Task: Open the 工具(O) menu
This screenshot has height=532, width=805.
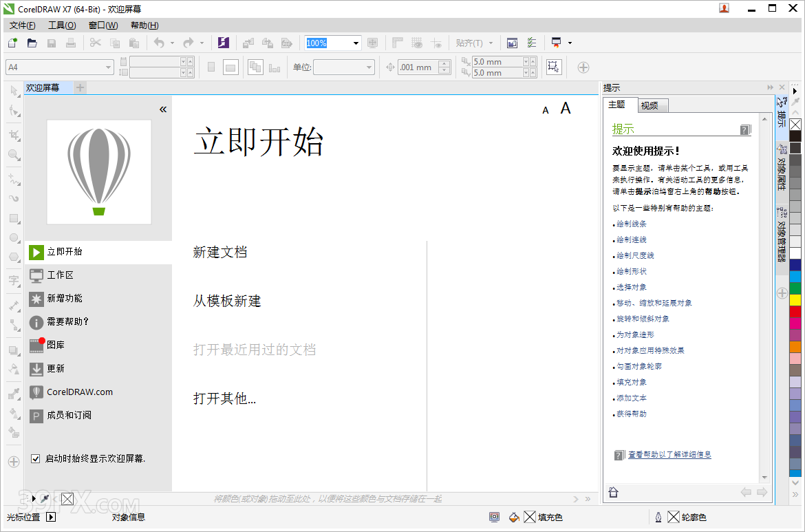Action: tap(62, 25)
